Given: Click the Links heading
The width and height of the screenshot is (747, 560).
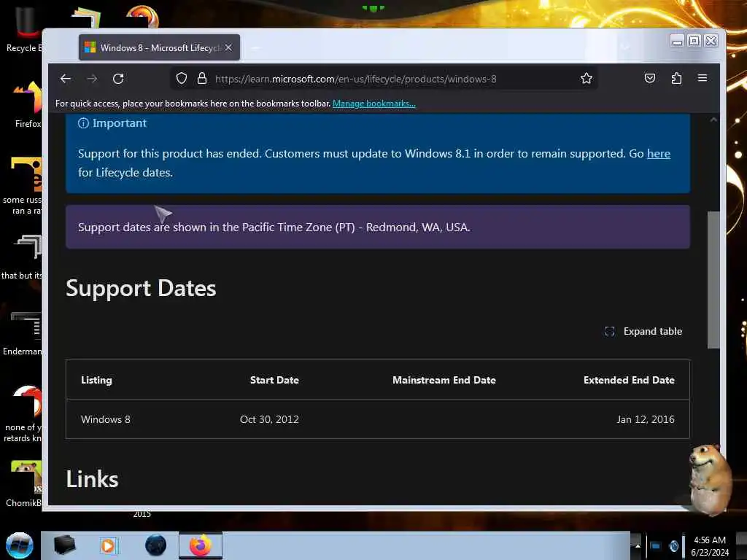Looking at the screenshot, I should [x=92, y=479].
